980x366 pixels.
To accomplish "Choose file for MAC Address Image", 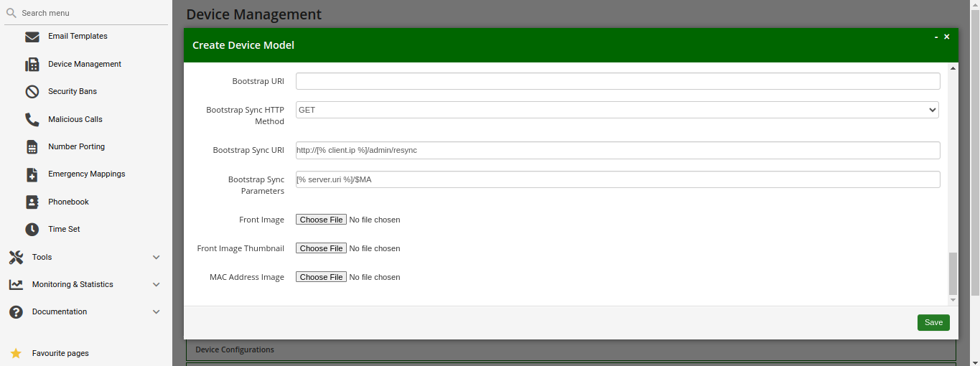I will pyautogui.click(x=321, y=277).
